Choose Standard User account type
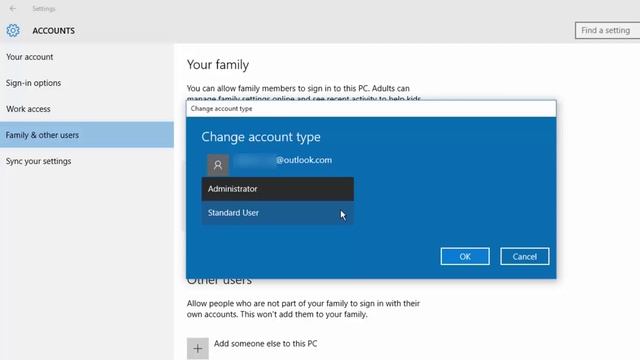The image size is (640, 360). pyautogui.click(x=278, y=213)
